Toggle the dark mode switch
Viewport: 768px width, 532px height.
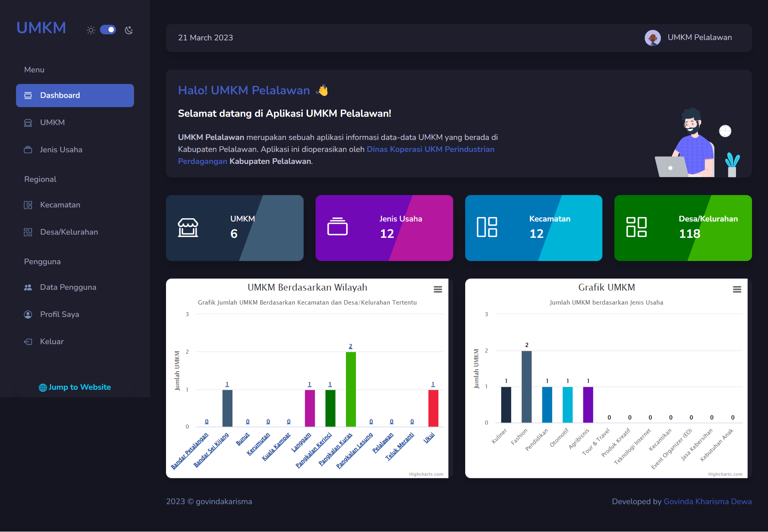108,30
